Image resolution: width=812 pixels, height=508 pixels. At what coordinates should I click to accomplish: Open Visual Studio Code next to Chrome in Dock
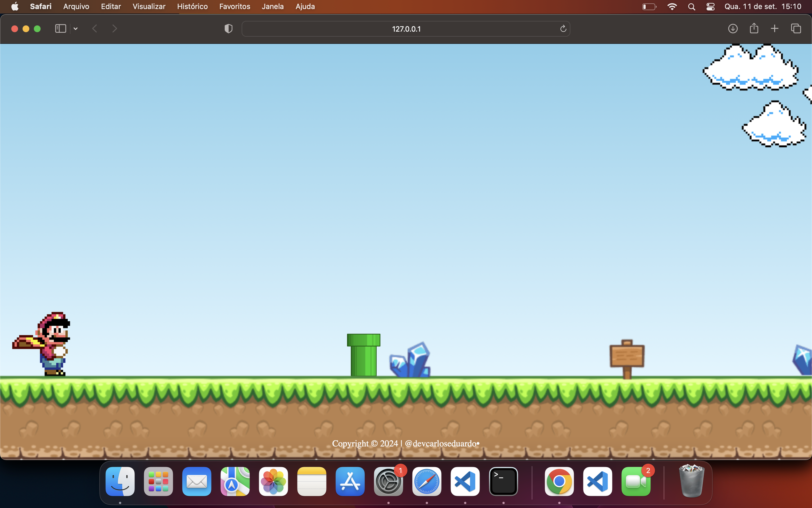point(598,481)
